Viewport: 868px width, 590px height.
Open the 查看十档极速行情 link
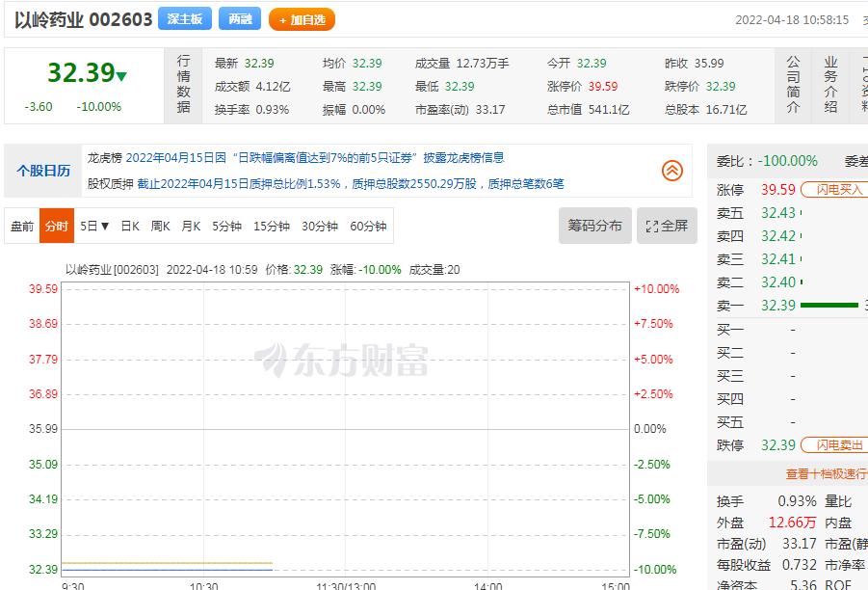tap(826, 473)
